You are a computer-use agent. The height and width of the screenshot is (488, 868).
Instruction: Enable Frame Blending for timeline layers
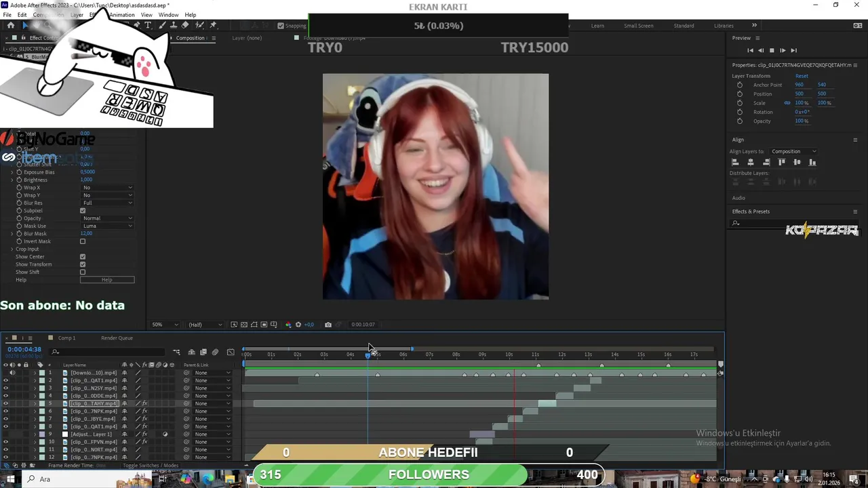point(203,352)
